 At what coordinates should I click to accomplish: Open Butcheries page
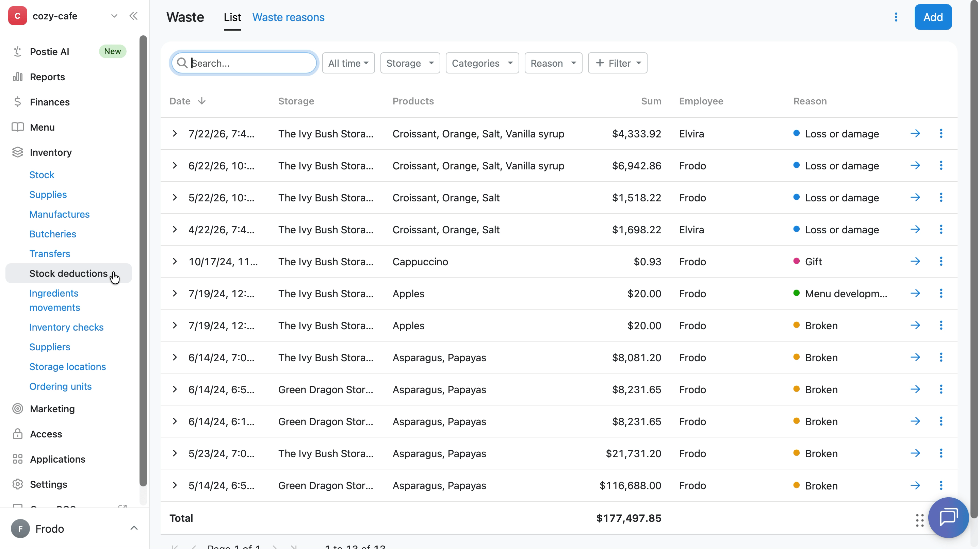click(52, 234)
